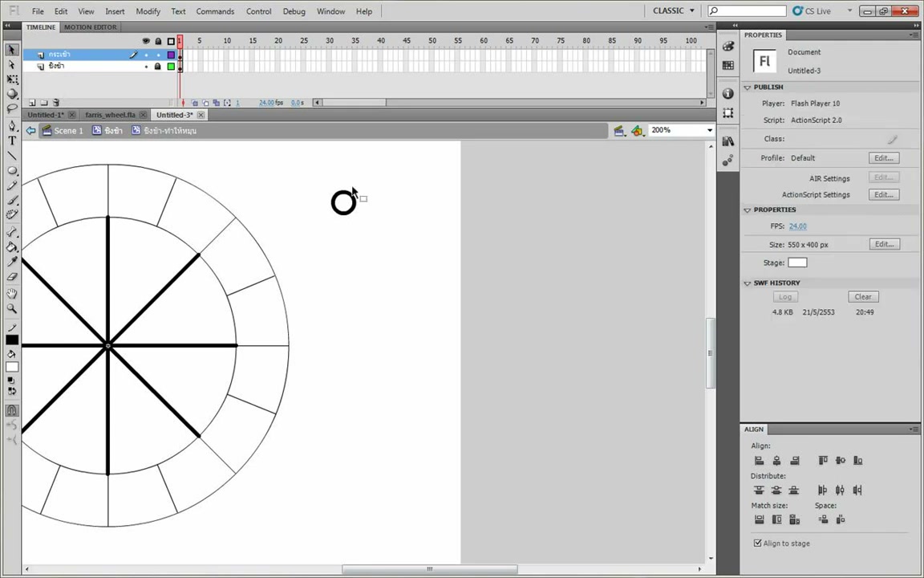Open the 200% zoom level dropdown

pyautogui.click(x=682, y=130)
